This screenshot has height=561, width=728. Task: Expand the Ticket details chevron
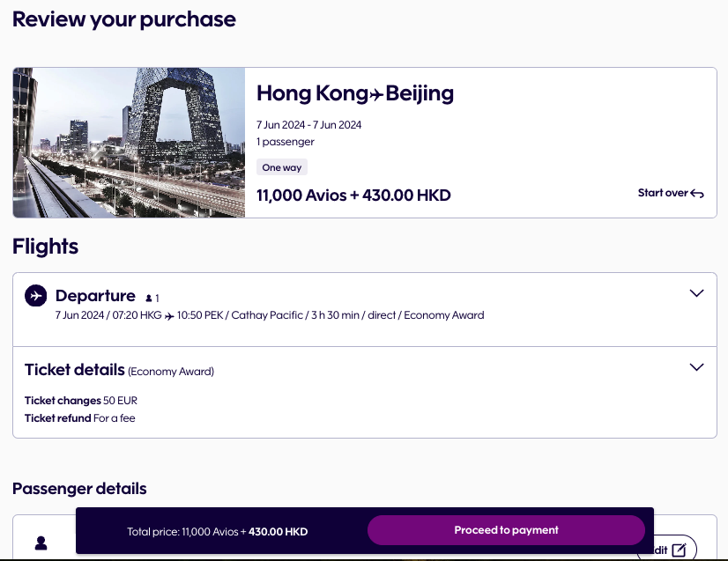click(696, 367)
